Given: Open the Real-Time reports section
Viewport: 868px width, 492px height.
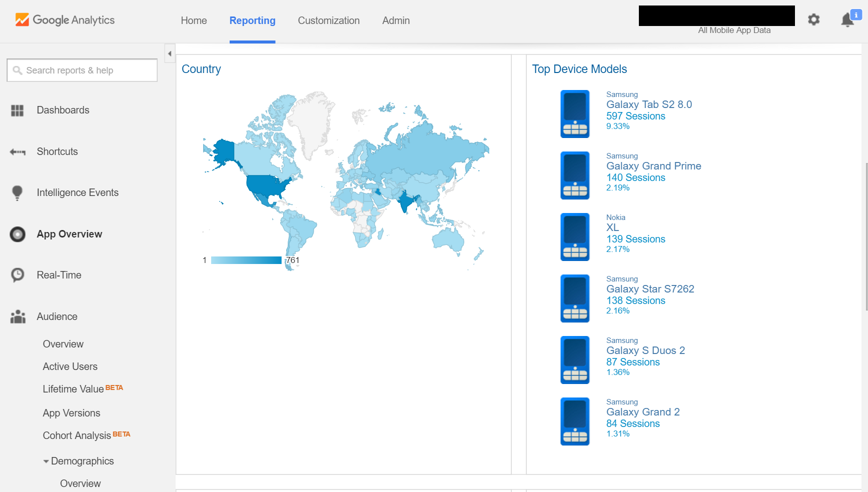Looking at the screenshot, I should (59, 275).
